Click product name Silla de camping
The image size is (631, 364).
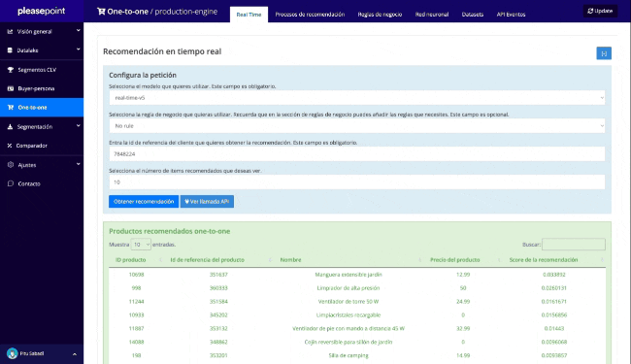(349, 355)
